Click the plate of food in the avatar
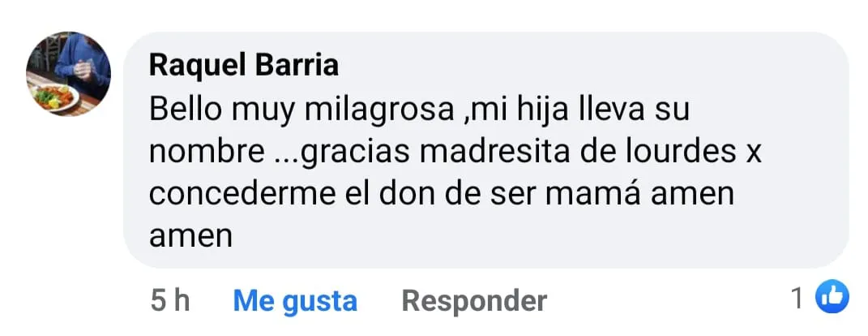This screenshot has height=336, width=868. click(55, 98)
